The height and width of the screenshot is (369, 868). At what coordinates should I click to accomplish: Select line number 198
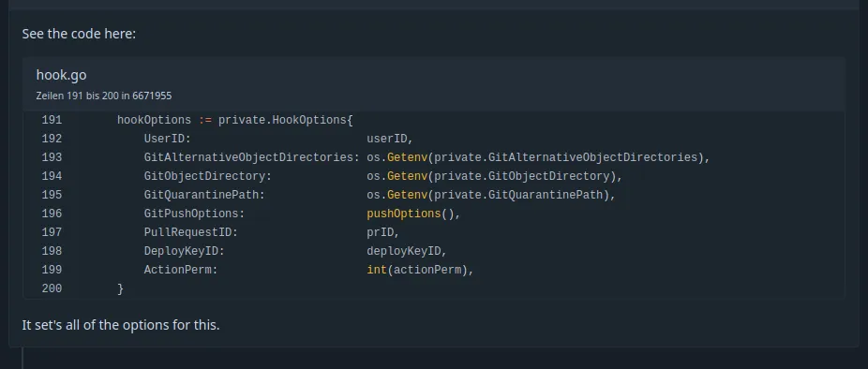52,251
